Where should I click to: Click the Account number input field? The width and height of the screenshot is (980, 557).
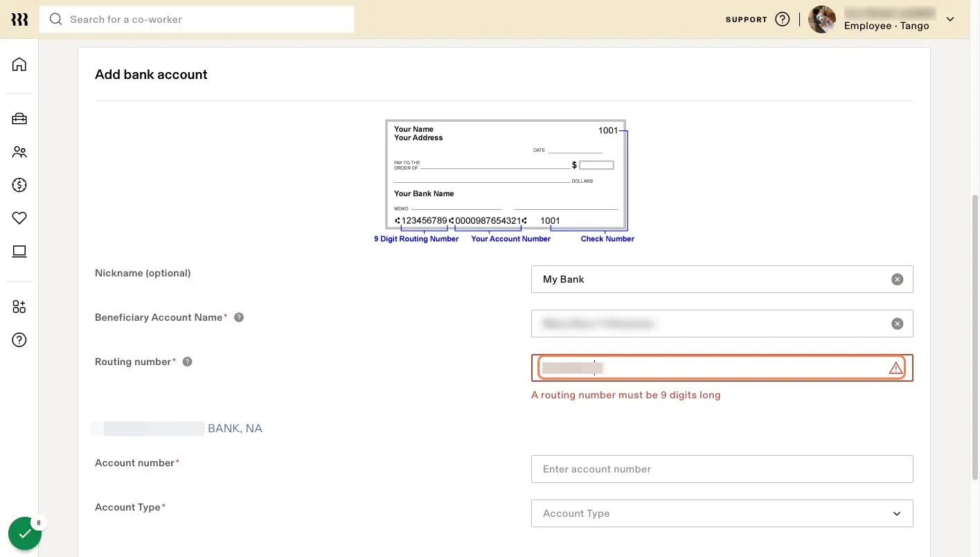tap(722, 469)
